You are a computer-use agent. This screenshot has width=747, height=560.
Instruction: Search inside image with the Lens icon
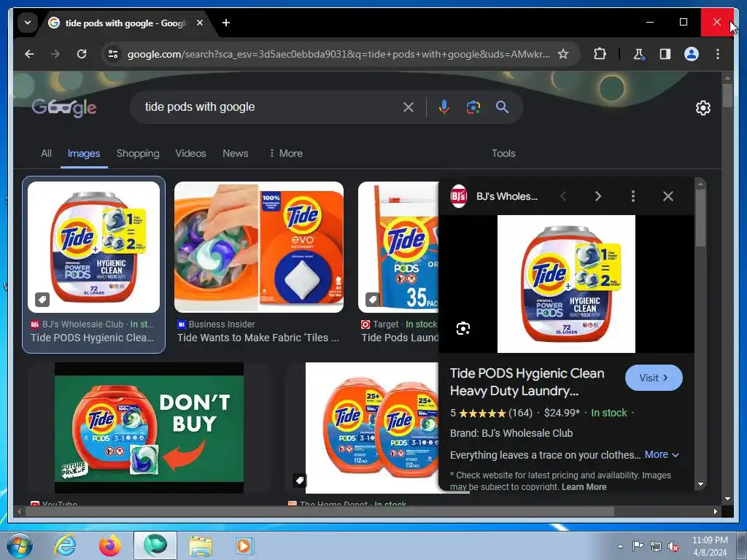coord(463,329)
